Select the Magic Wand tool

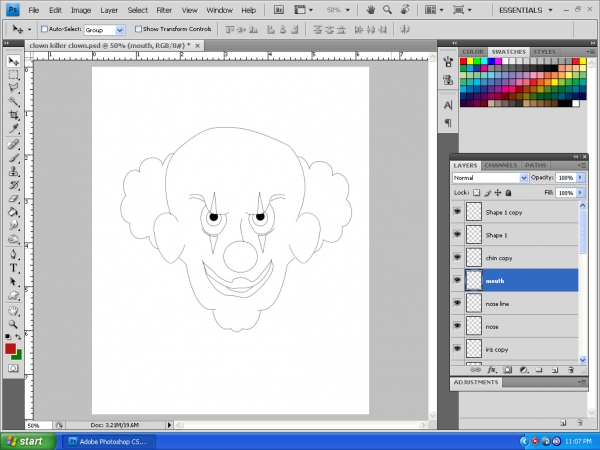pos(13,101)
